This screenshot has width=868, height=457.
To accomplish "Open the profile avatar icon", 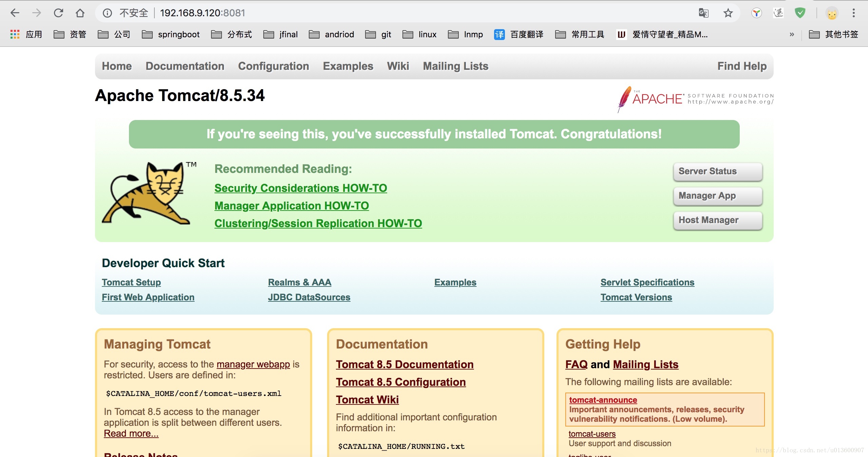I will [x=832, y=14].
